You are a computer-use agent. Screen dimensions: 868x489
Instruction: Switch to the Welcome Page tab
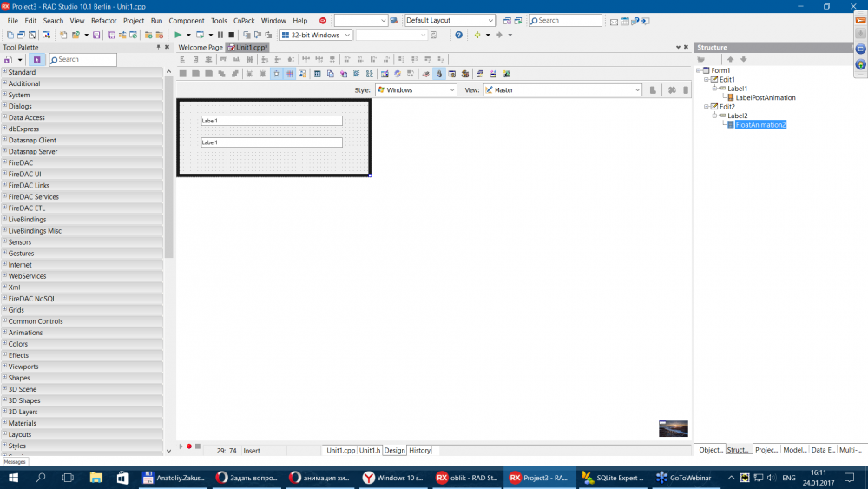click(x=201, y=48)
